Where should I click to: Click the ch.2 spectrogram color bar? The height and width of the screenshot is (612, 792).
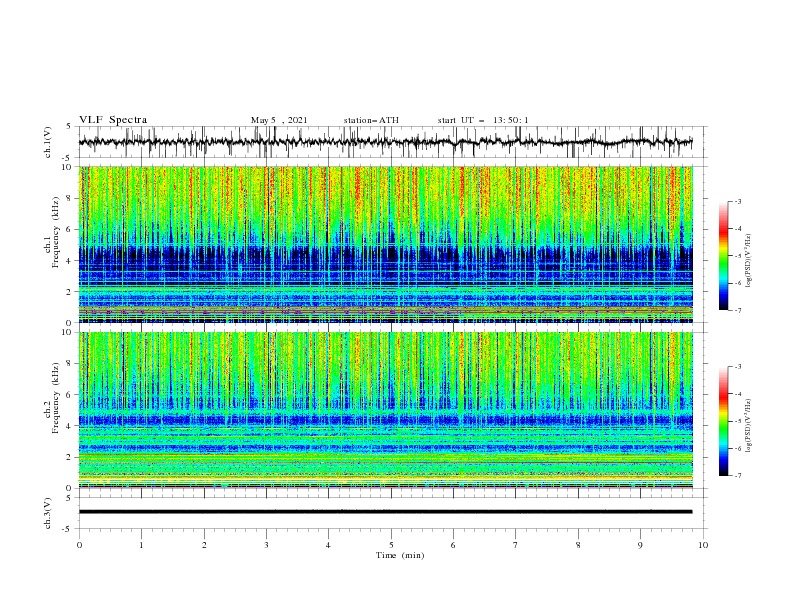coord(723,421)
